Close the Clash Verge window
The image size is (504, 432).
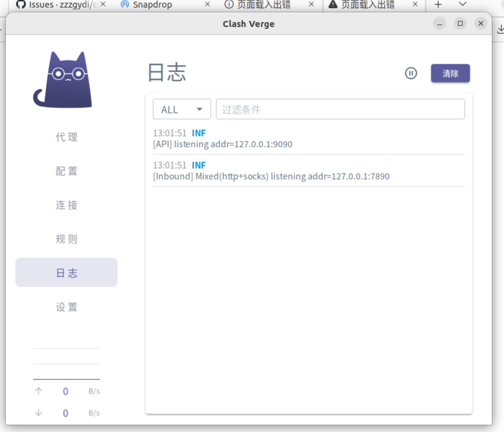(481, 24)
